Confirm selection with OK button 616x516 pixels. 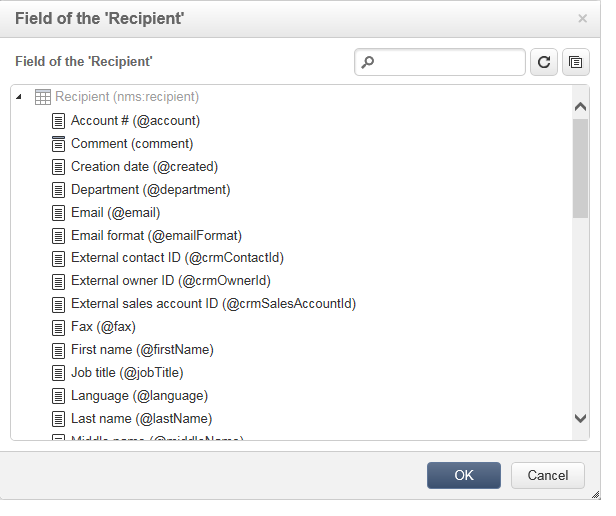464,476
